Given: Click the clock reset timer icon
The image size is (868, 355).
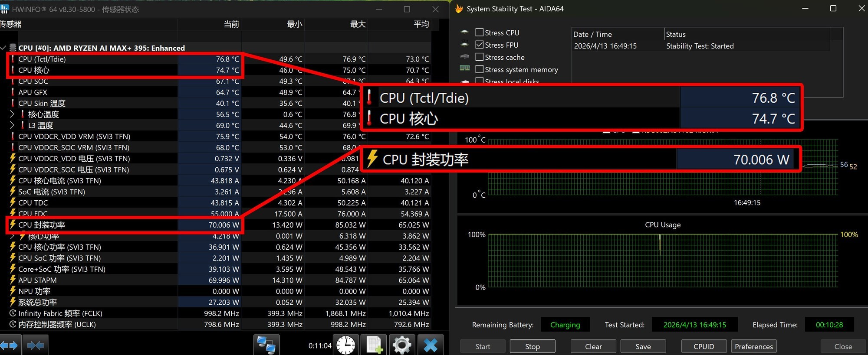Looking at the screenshot, I should [346, 345].
